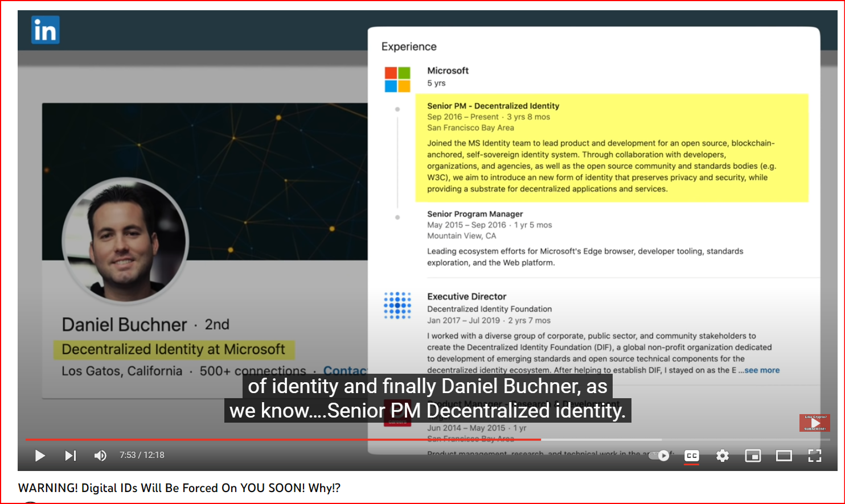Turn off closed captions
The width and height of the screenshot is (845, 504).
[692, 456]
